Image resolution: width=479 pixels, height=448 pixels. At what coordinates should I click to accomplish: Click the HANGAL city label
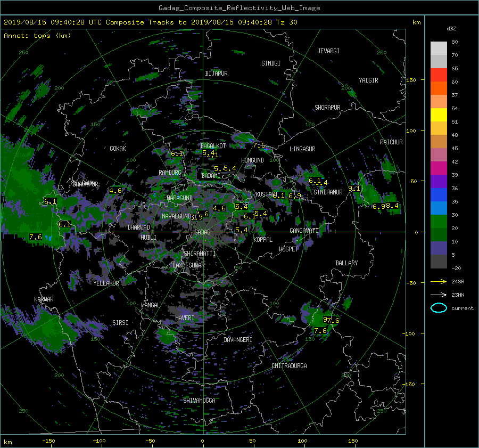(x=150, y=305)
